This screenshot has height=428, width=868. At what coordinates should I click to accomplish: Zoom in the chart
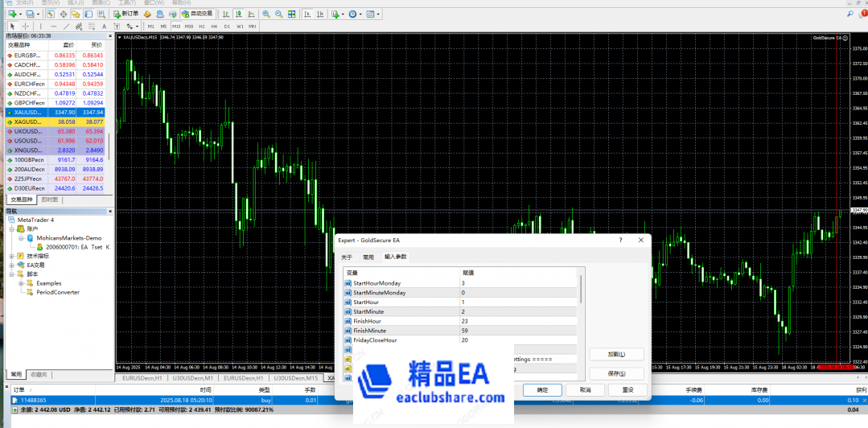click(x=266, y=14)
